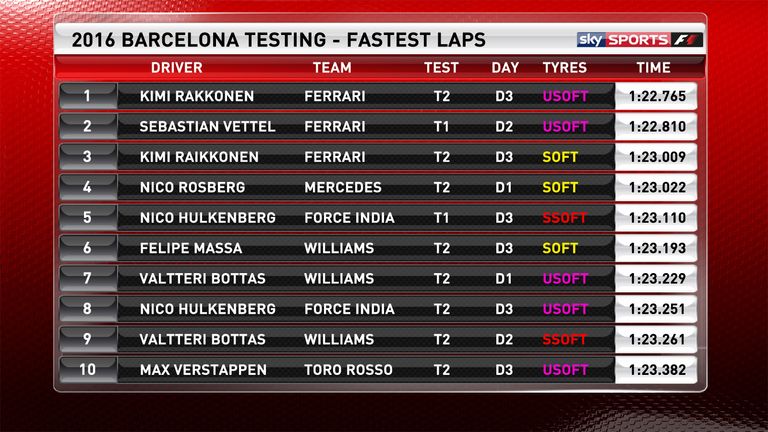Image resolution: width=768 pixels, height=432 pixels.
Task: Select the 1:23.261 time in row 9
Action: coord(657,339)
